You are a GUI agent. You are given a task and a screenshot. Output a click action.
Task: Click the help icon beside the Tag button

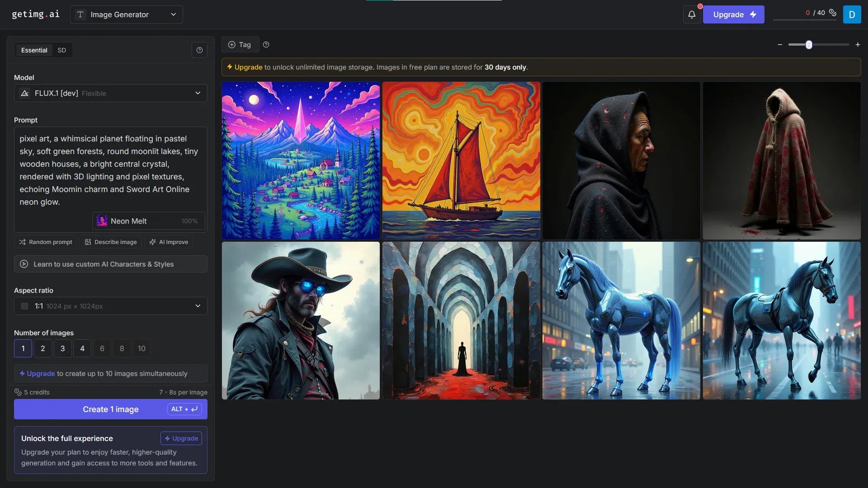[x=266, y=44]
